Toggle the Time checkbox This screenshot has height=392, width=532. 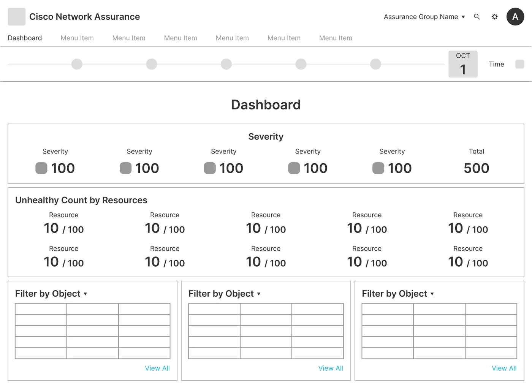(x=519, y=64)
